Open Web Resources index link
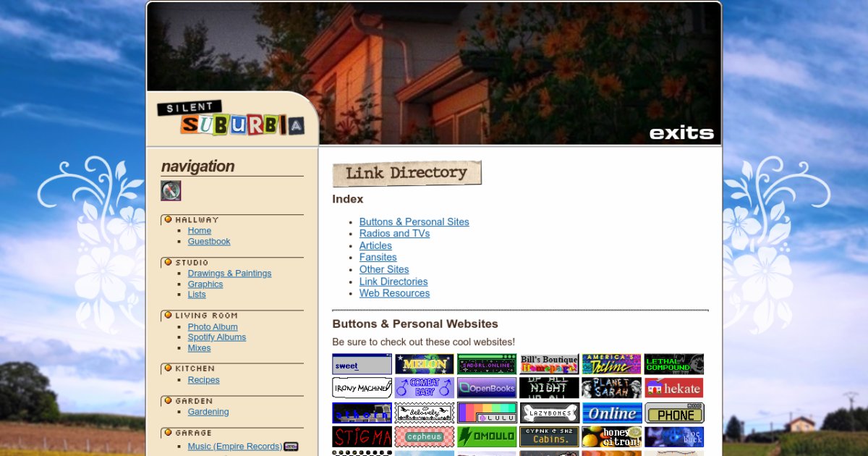 (x=394, y=293)
